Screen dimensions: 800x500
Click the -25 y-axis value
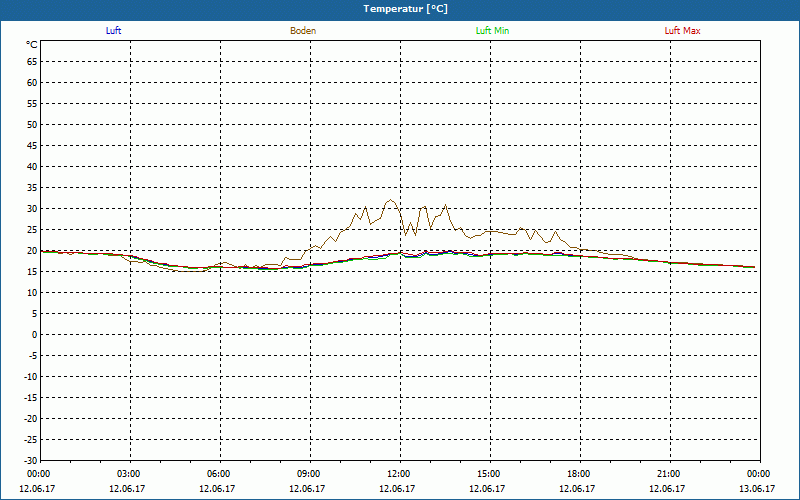(x=31, y=439)
